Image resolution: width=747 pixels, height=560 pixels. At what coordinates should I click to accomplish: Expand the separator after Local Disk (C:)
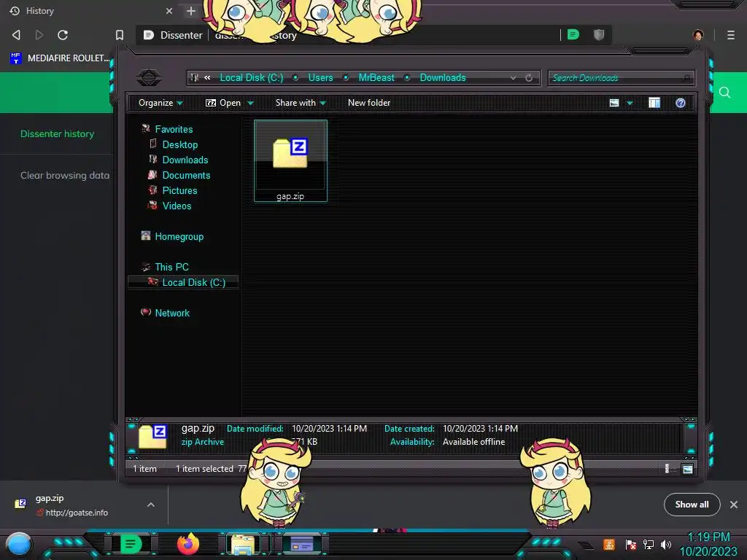click(x=296, y=77)
